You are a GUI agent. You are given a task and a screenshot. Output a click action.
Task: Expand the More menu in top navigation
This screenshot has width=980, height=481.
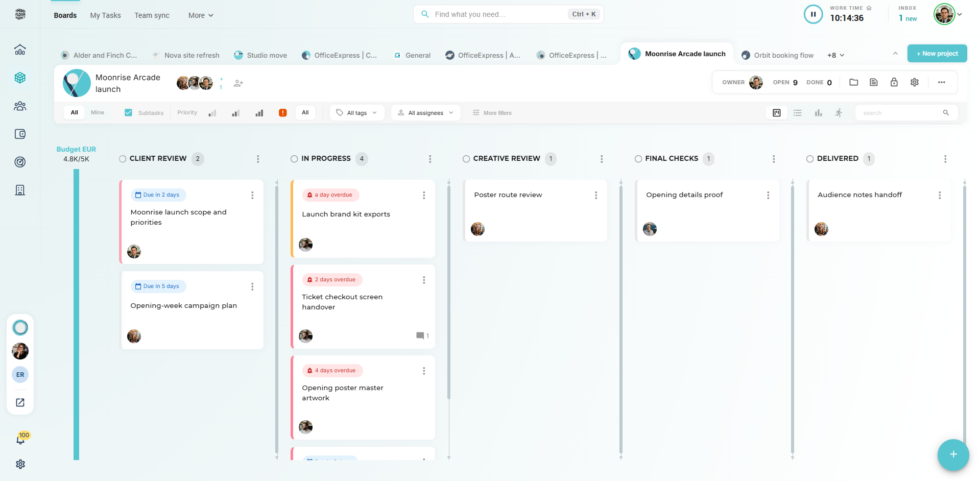(x=201, y=15)
